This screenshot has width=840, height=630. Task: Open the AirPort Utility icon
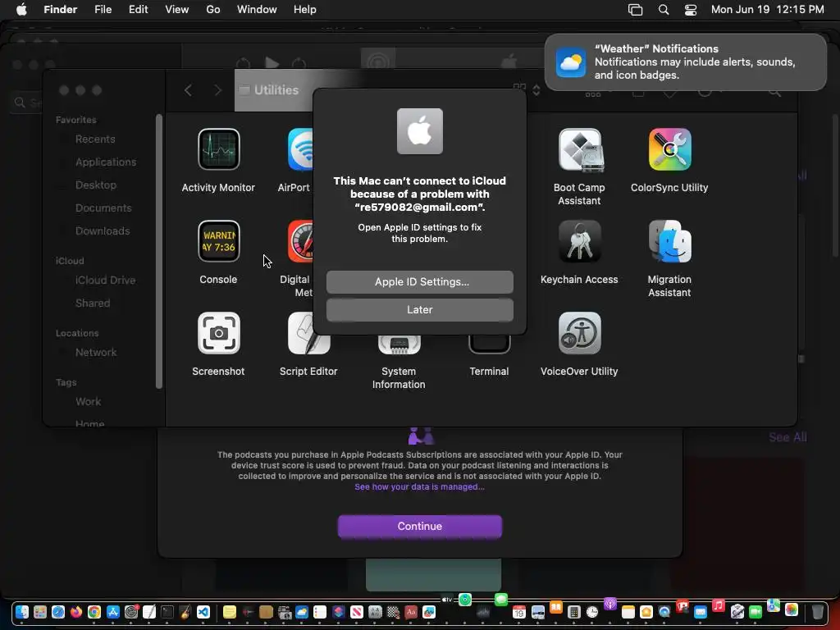coord(300,149)
